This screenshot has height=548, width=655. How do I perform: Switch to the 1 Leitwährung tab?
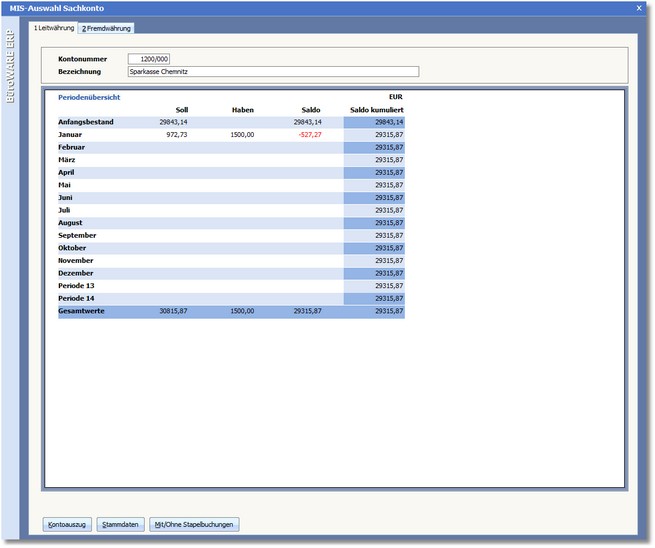54,28
